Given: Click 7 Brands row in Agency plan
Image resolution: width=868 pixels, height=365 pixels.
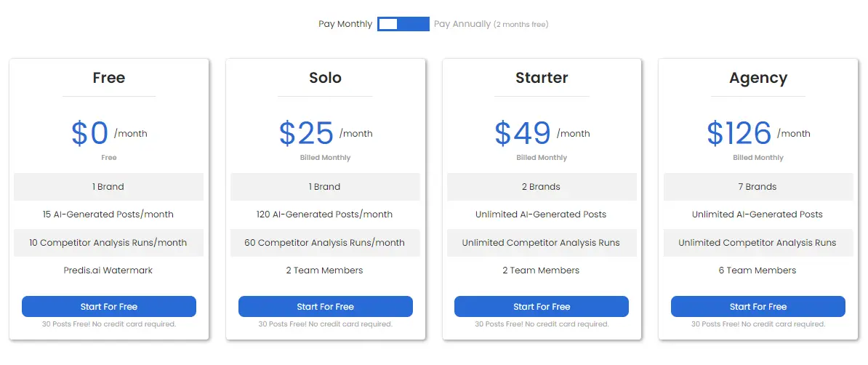Looking at the screenshot, I should coord(758,187).
